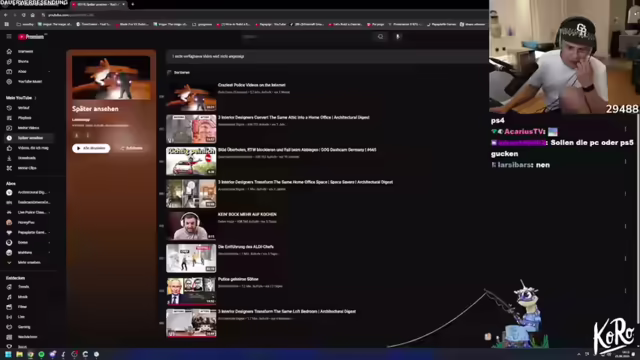The image size is (640, 360).
Task: Open new browser tab with plus
Action: click(133, 4)
